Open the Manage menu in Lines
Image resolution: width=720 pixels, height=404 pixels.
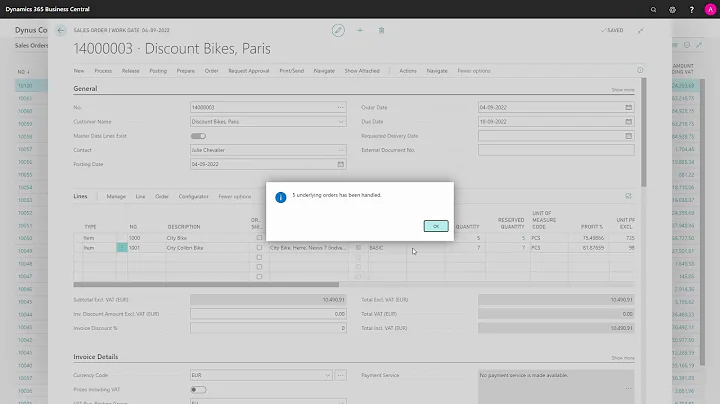tap(116, 196)
